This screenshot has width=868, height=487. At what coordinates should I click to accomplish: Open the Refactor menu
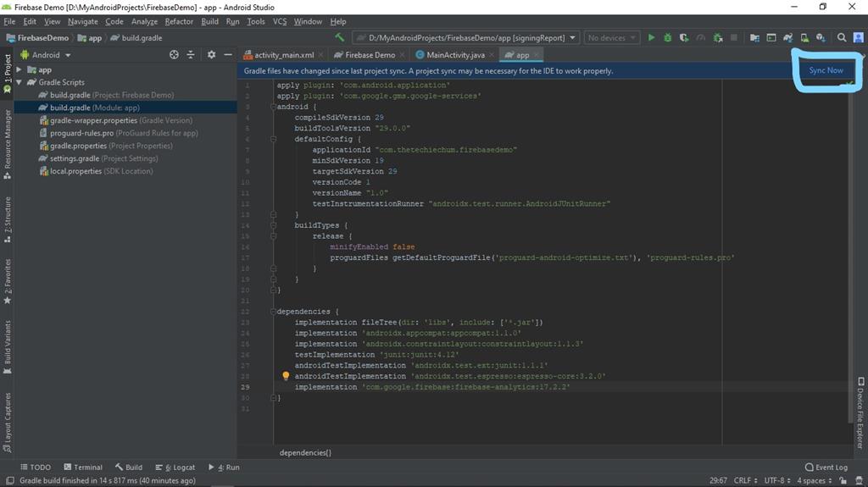[x=179, y=21]
